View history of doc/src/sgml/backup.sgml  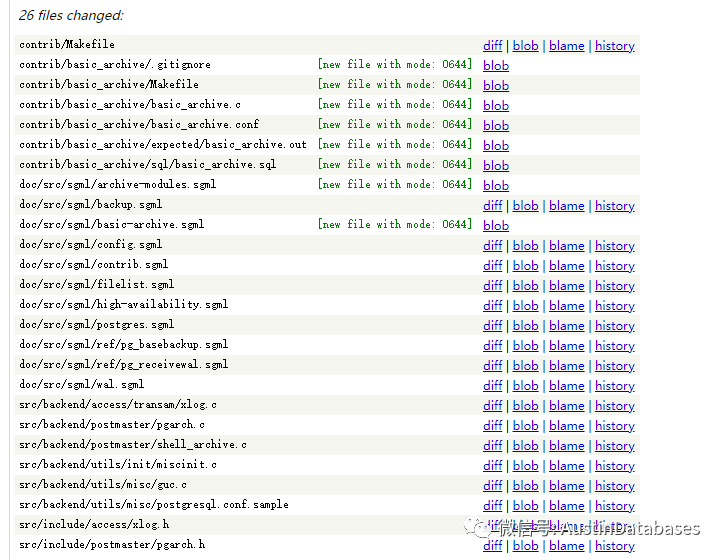(614, 206)
